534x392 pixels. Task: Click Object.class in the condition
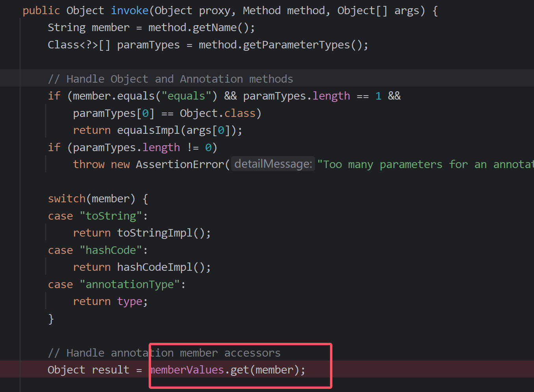pos(217,113)
